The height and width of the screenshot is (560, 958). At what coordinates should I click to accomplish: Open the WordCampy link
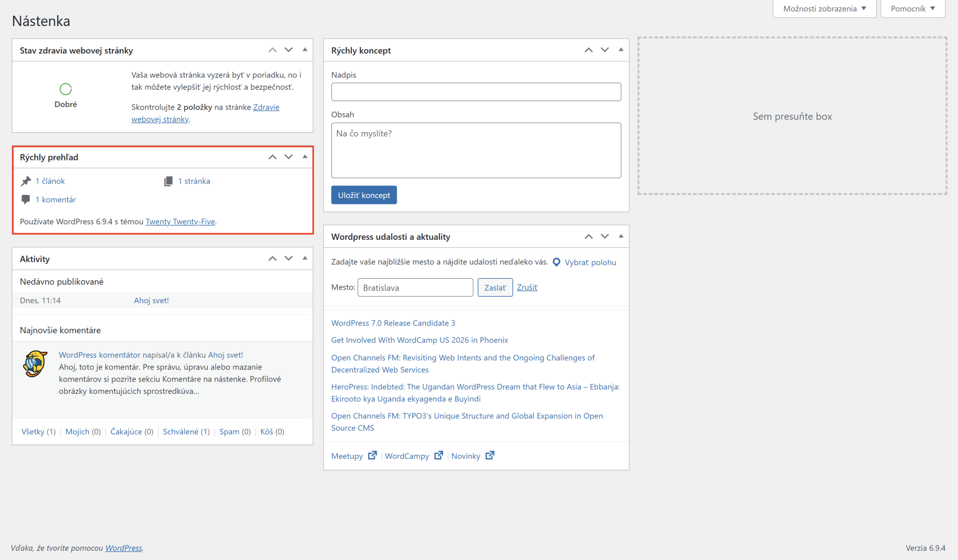pyautogui.click(x=407, y=456)
